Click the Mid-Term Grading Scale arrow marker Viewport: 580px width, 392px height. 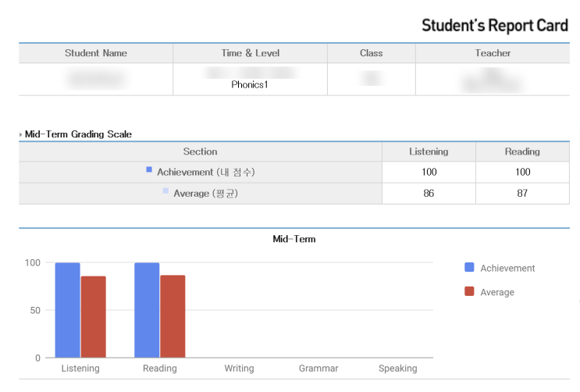click(21, 134)
